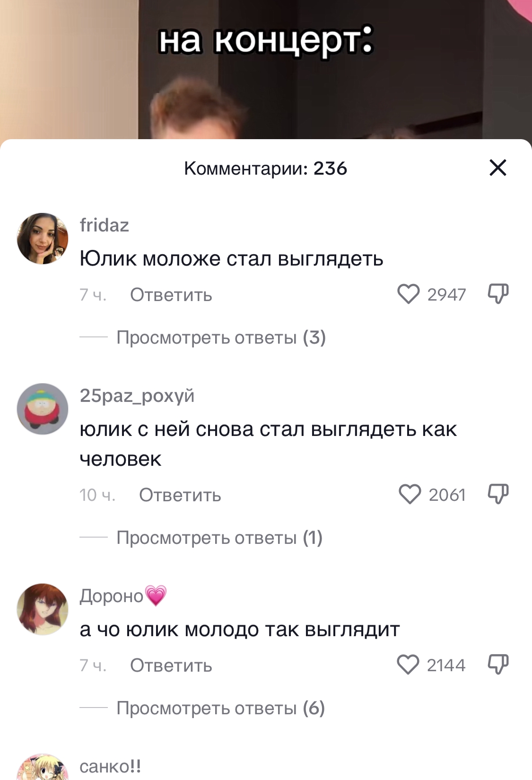
Task: Close the comments panel with X
Action: pyautogui.click(x=497, y=168)
